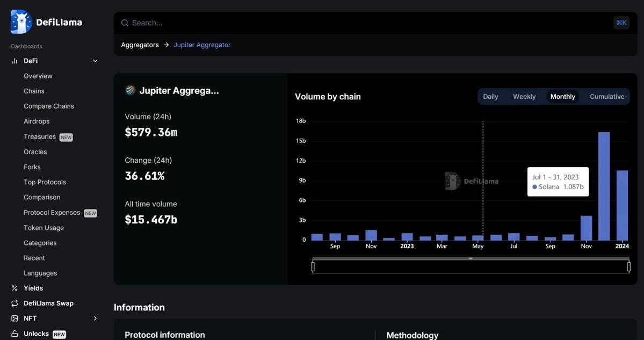Open the Airdrops page
The image size is (644, 340).
pos(37,121)
